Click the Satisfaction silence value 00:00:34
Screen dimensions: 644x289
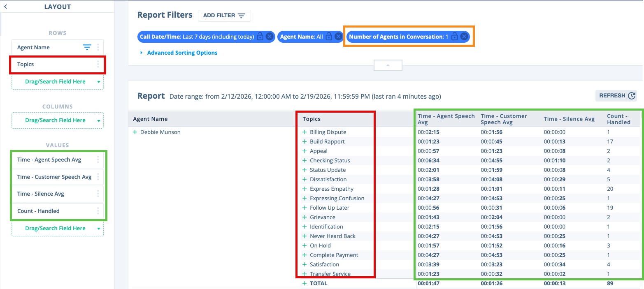click(x=554, y=265)
